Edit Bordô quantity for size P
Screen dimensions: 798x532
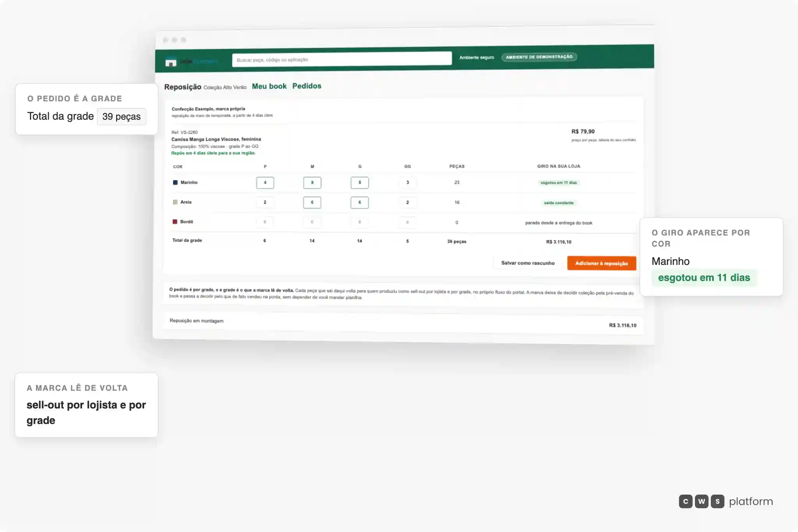coord(265,222)
